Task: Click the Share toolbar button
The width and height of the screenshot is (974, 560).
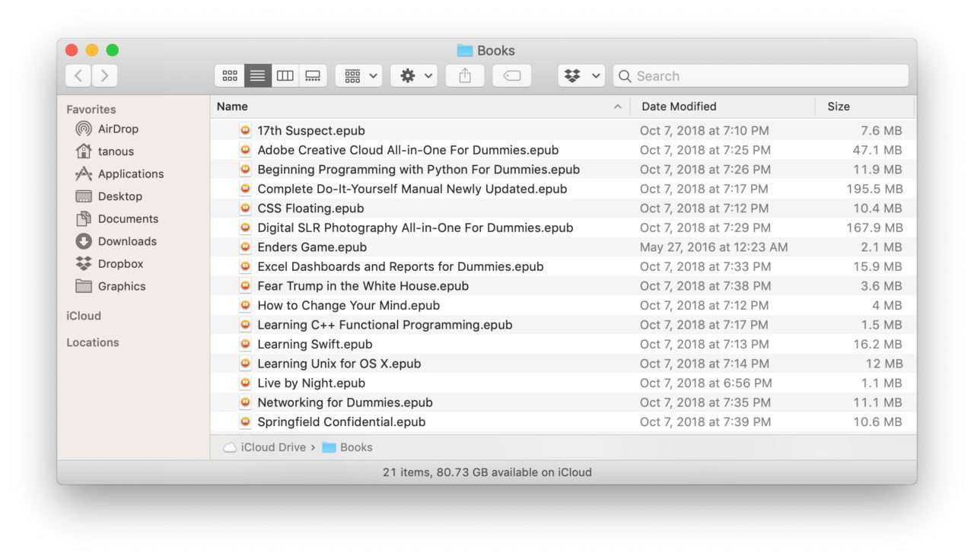Action: coord(465,76)
